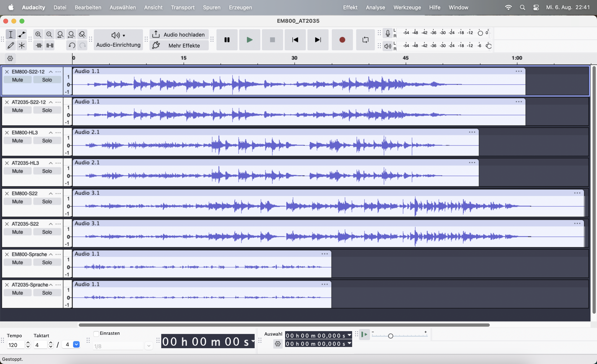Solo the EM800-S22 track

pos(47,202)
